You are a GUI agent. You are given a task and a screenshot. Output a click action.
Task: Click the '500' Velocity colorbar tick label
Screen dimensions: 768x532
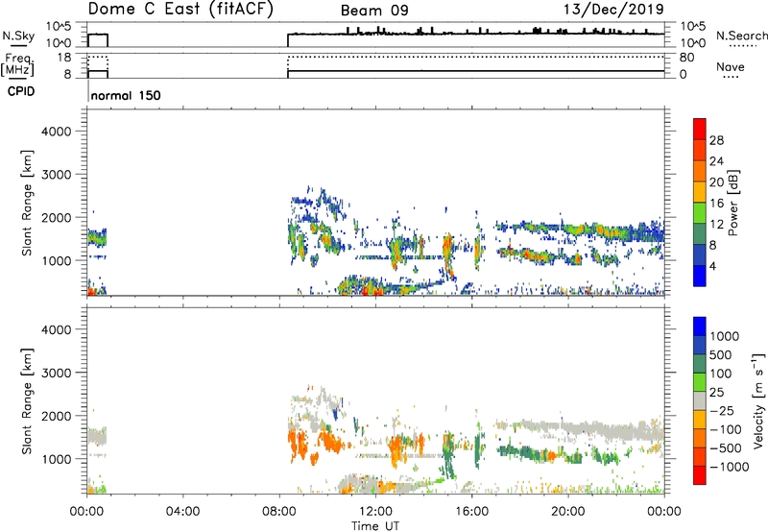pos(721,355)
